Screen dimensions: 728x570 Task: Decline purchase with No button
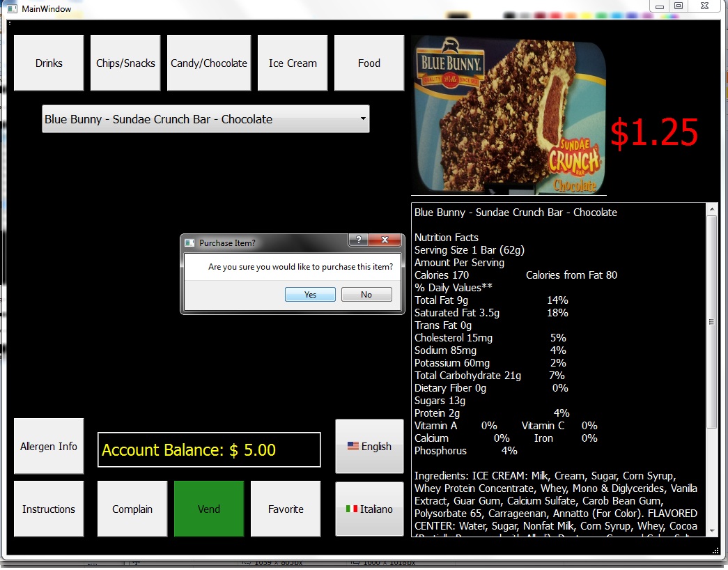tap(366, 295)
